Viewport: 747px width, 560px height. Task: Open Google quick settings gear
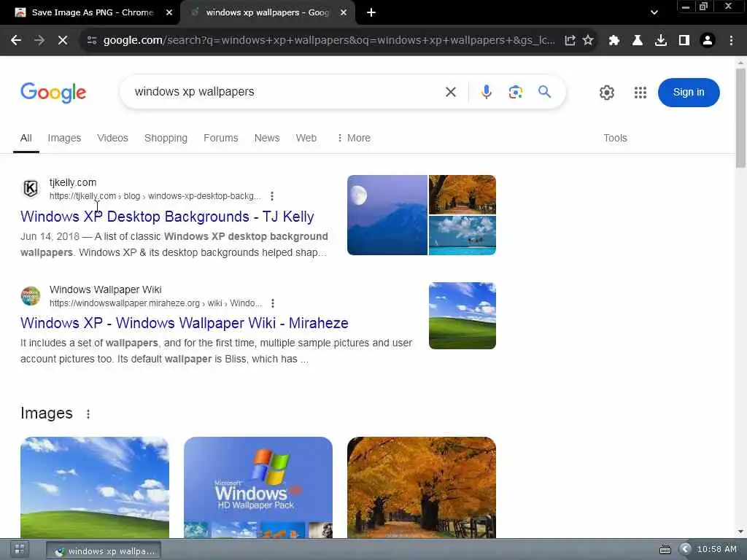(606, 93)
